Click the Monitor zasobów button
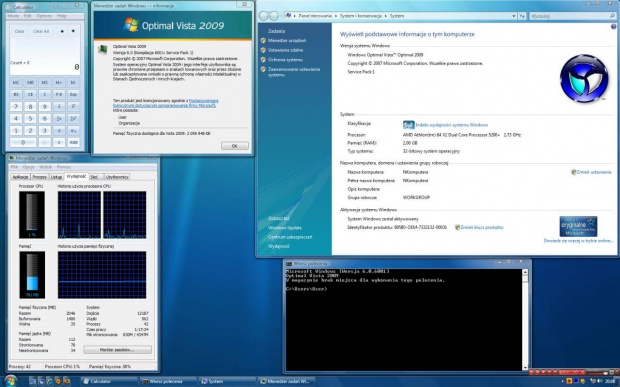The height and width of the screenshot is (387, 620). [117, 350]
